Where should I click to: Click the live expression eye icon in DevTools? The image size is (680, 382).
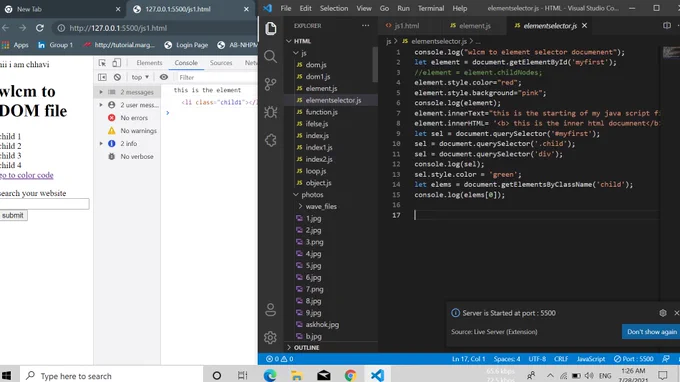click(x=163, y=77)
